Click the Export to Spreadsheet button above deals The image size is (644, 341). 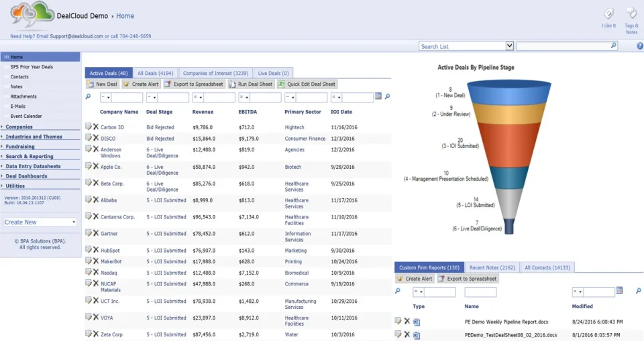(x=194, y=84)
